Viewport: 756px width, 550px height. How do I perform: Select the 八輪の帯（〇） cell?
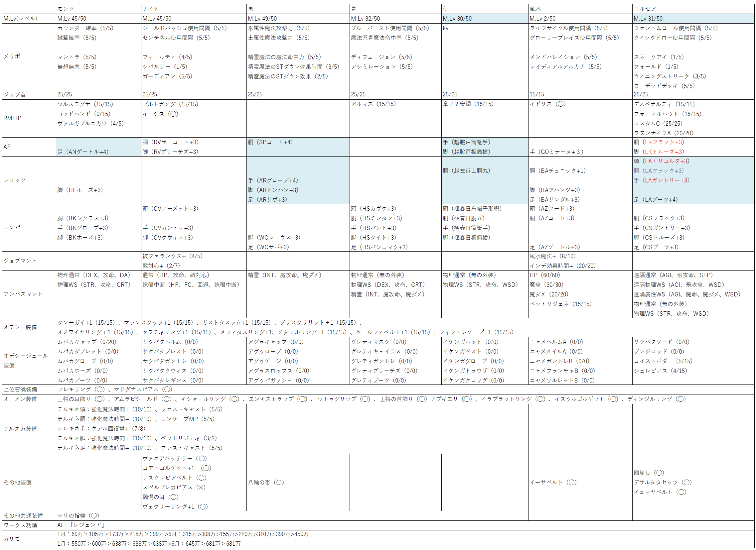pyautogui.click(x=266, y=483)
